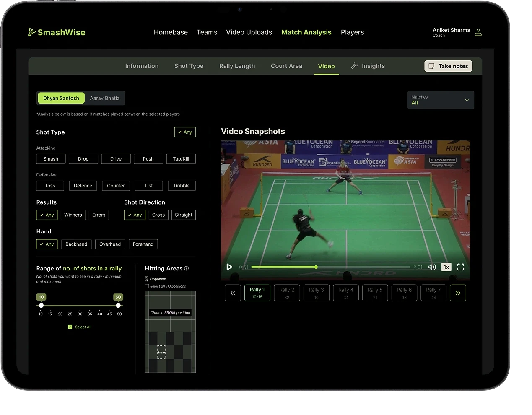The height and width of the screenshot is (415, 532).
Task: Mute the video volume icon
Action: tap(432, 267)
